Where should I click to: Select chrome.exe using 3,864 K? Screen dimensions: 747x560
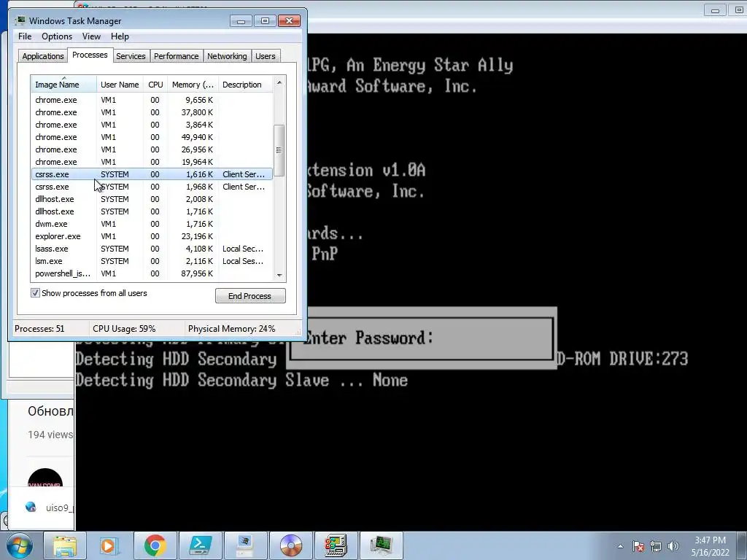click(152, 125)
